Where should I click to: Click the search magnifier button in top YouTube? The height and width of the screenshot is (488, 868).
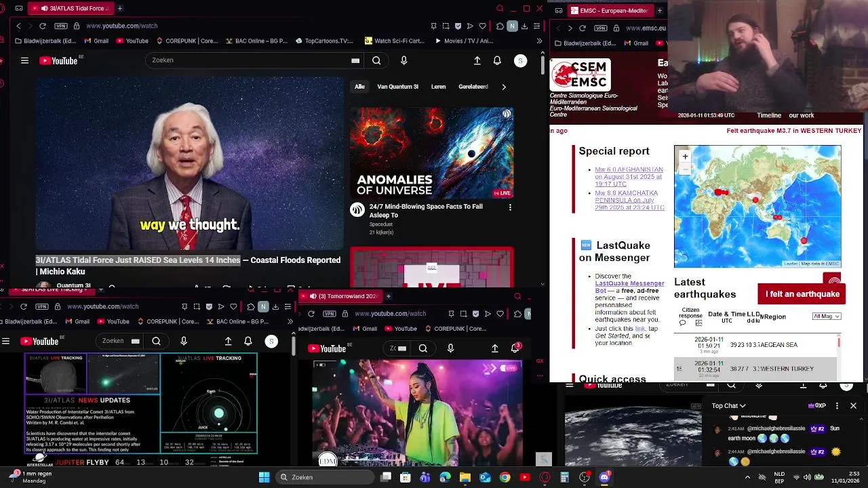point(376,60)
